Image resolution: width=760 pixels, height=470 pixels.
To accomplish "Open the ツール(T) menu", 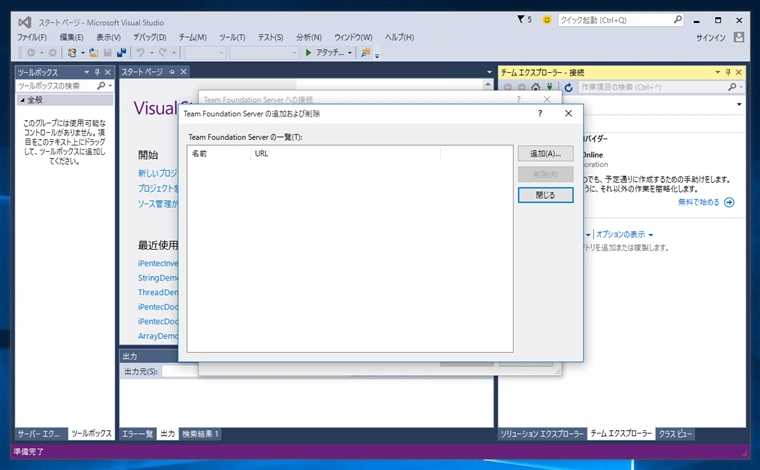I will point(232,37).
